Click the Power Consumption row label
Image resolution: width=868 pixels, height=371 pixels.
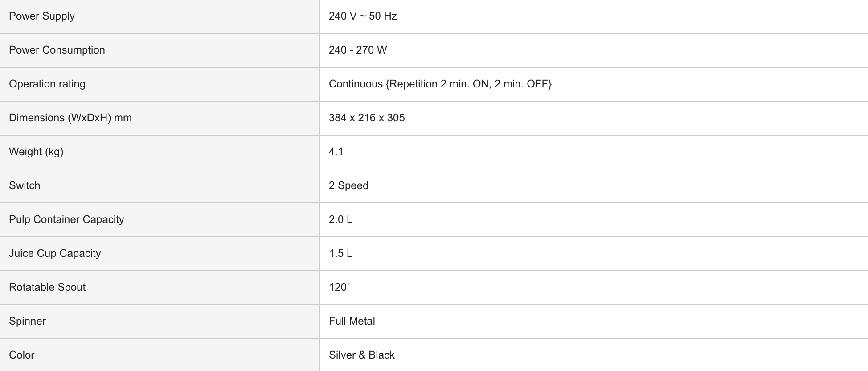pyautogui.click(x=57, y=50)
